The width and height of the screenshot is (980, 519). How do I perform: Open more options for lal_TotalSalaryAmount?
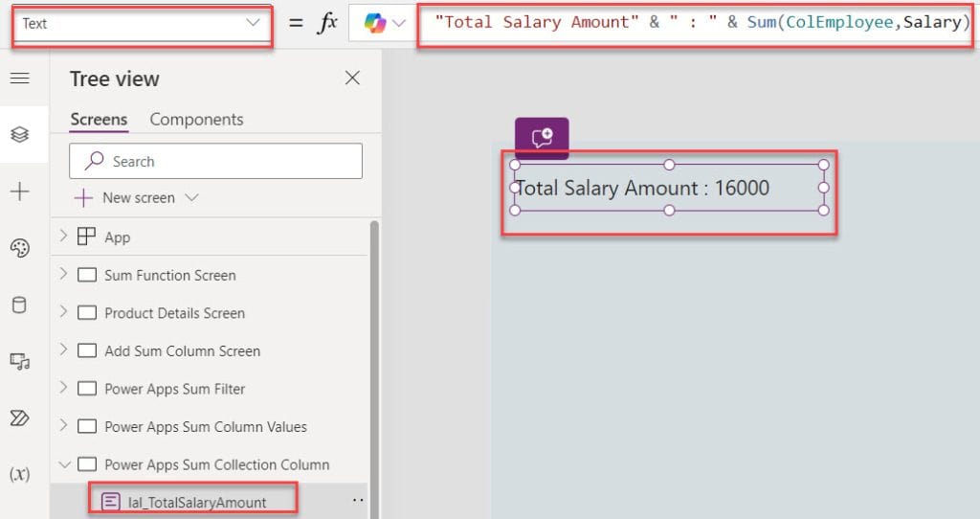(358, 500)
